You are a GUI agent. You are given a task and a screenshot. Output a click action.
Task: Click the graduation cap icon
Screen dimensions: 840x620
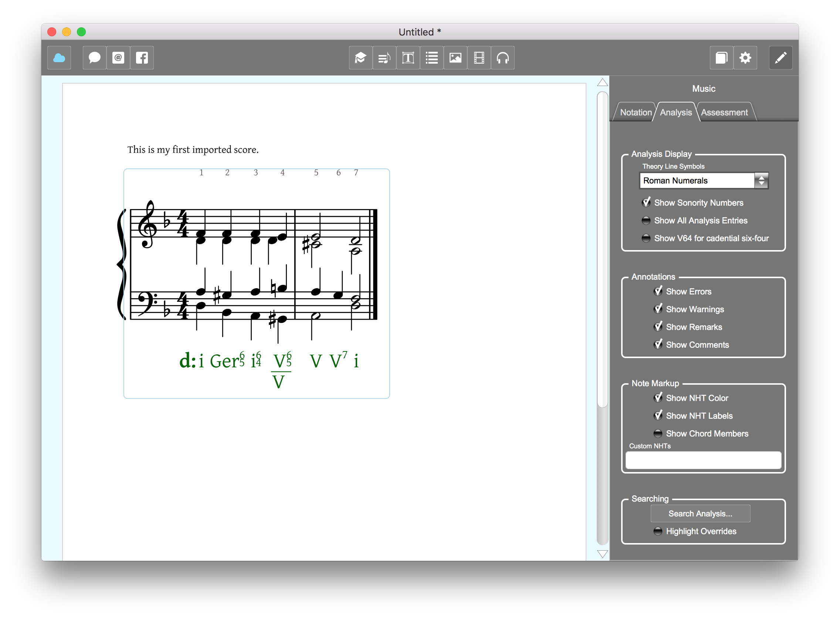pyautogui.click(x=360, y=58)
